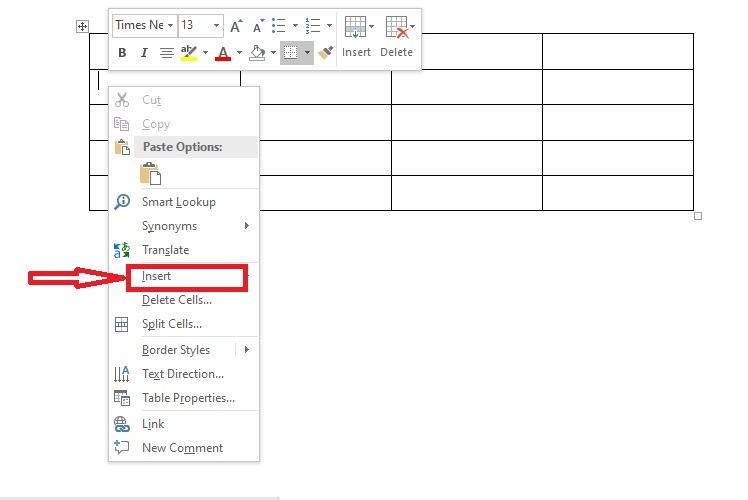Viewport: 748px width, 500px height.
Task: Click the Translate icon
Action: click(122, 250)
